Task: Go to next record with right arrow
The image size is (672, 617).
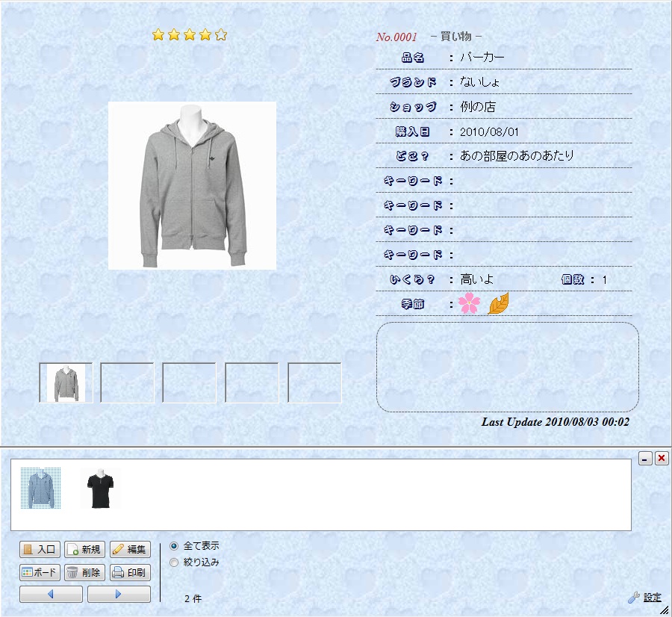Action: [x=119, y=595]
